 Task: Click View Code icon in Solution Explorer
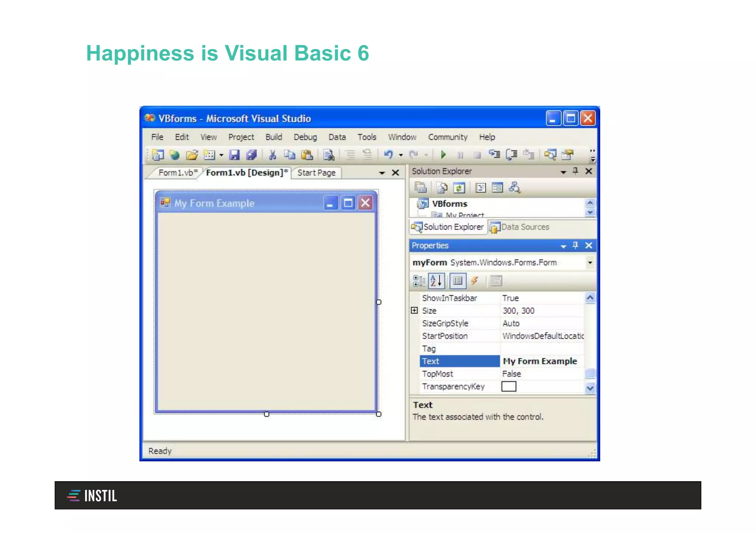pos(480,188)
